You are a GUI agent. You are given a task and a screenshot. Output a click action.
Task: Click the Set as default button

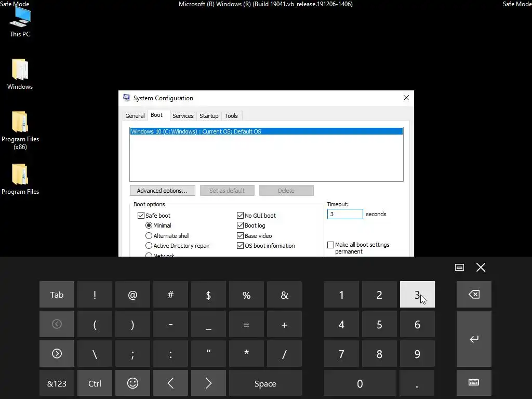[x=227, y=191]
